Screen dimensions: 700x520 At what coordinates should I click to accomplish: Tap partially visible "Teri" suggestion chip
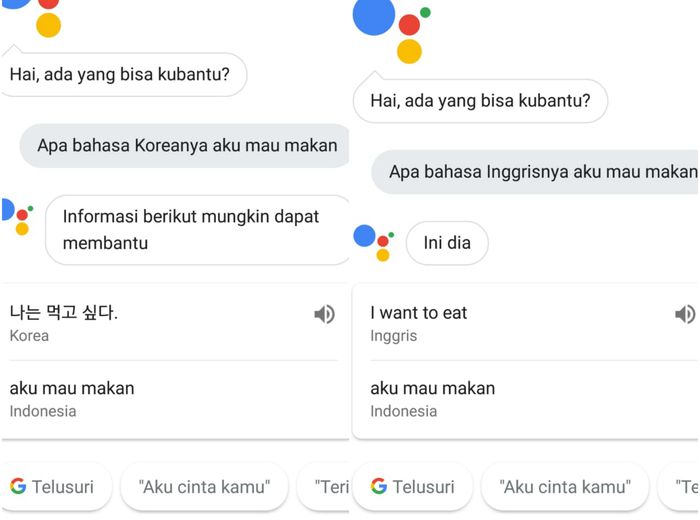[324, 487]
